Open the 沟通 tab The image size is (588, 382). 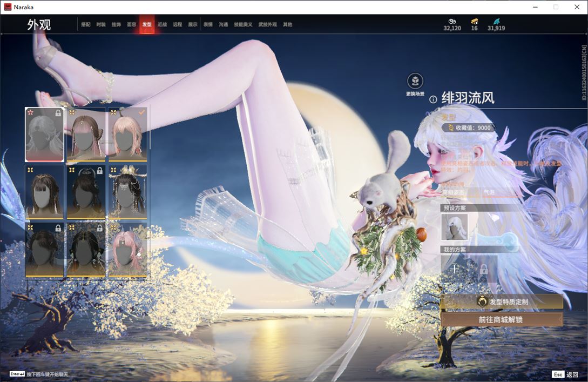[224, 24]
